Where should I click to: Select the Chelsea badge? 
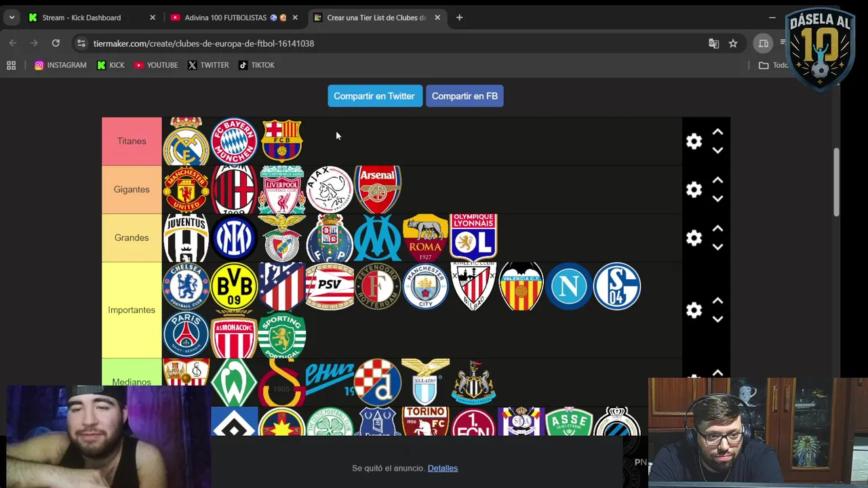click(x=186, y=286)
